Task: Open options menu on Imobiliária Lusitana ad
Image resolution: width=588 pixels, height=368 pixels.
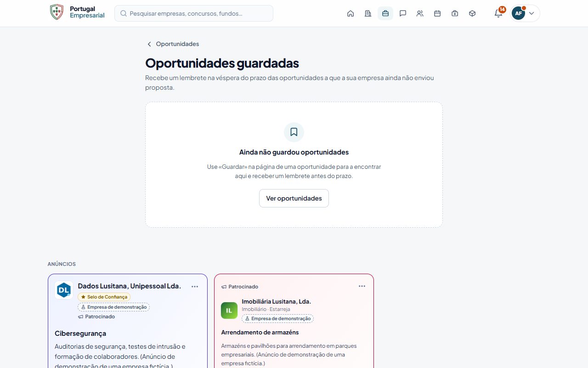Action: click(x=362, y=286)
